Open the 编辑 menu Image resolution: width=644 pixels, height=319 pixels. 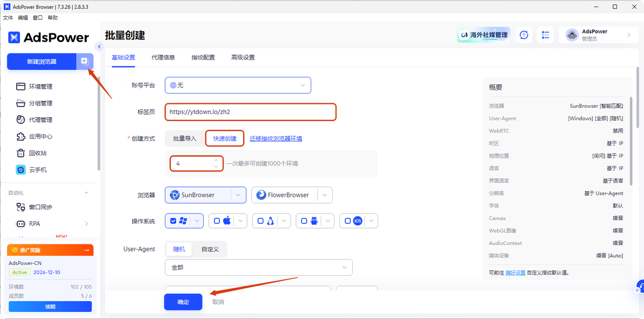click(x=23, y=18)
